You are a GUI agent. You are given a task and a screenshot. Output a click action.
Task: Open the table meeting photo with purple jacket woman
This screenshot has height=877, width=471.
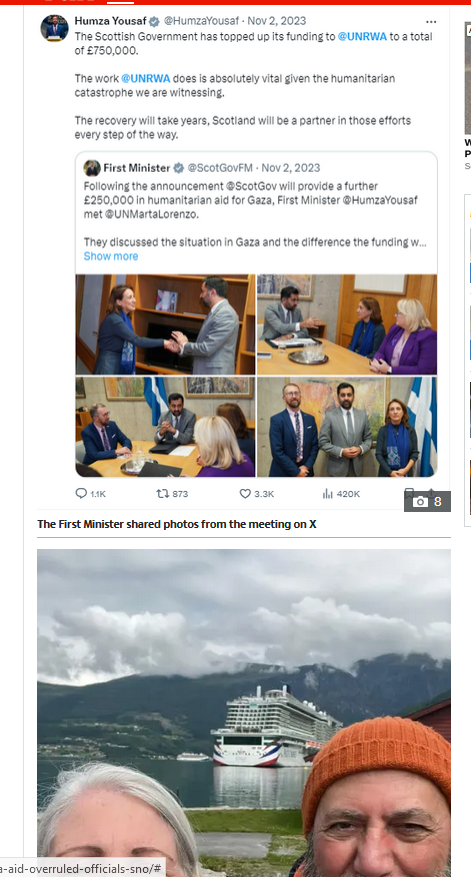347,324
